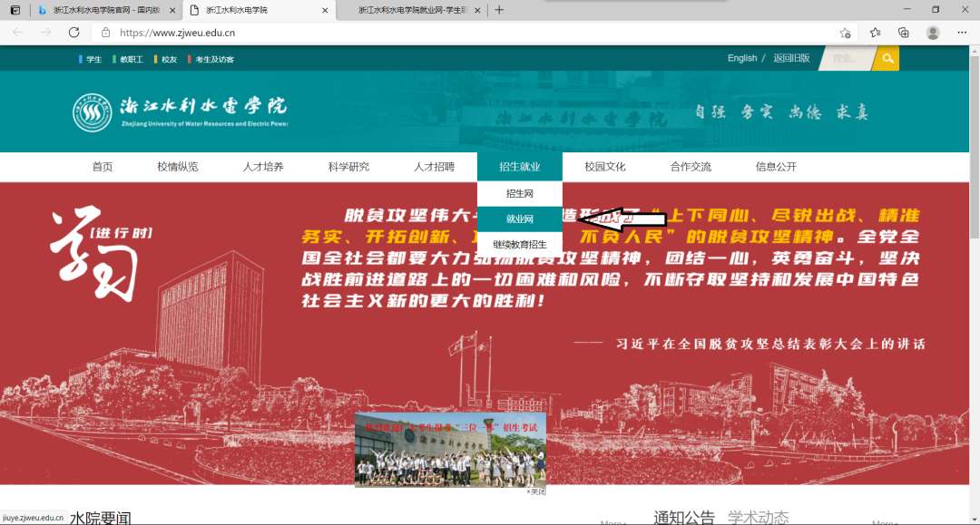Open the Favorites list icon
The image size is (980, 525).
tap(875, 33)
